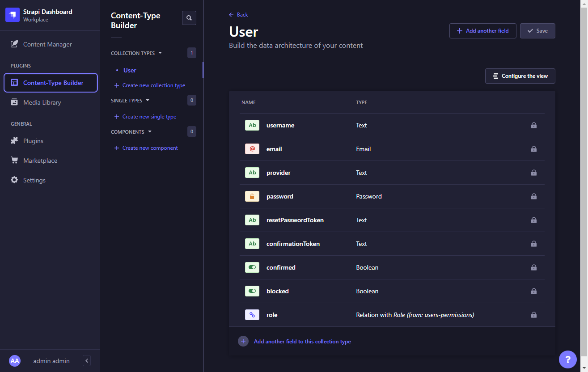Click the Ab icon beside confirmationToken
588x372 pixels.
[x=252, y=244]
